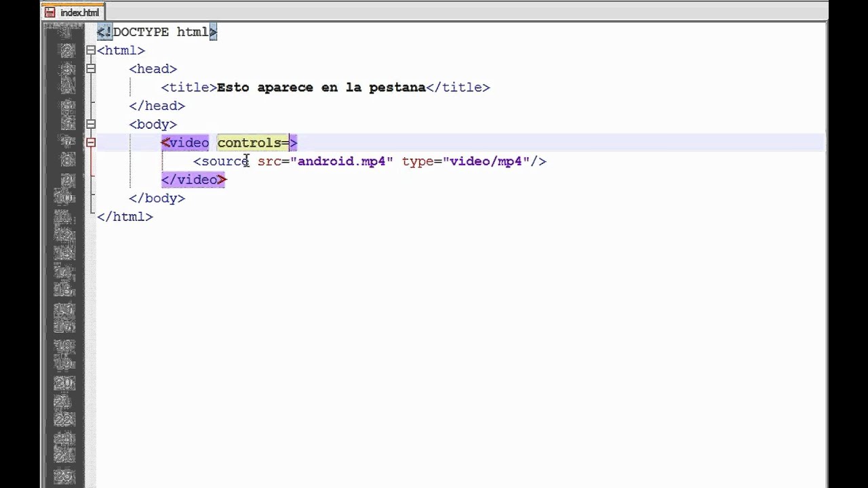Click the <source tag name
Image resolution: width=868 pixels, height=488 pixels.
(221, 161)
